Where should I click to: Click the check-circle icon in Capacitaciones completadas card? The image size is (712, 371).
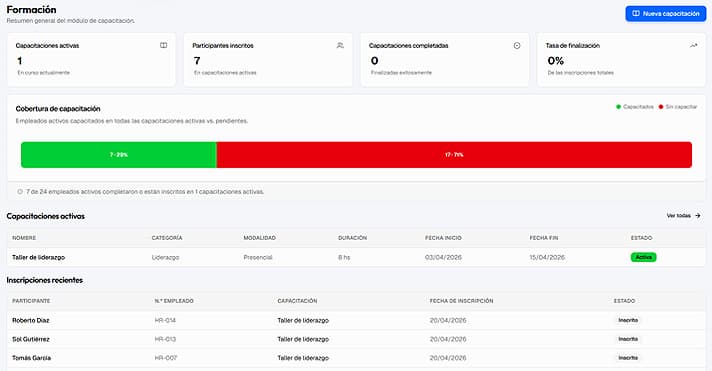tap(517, 45)
